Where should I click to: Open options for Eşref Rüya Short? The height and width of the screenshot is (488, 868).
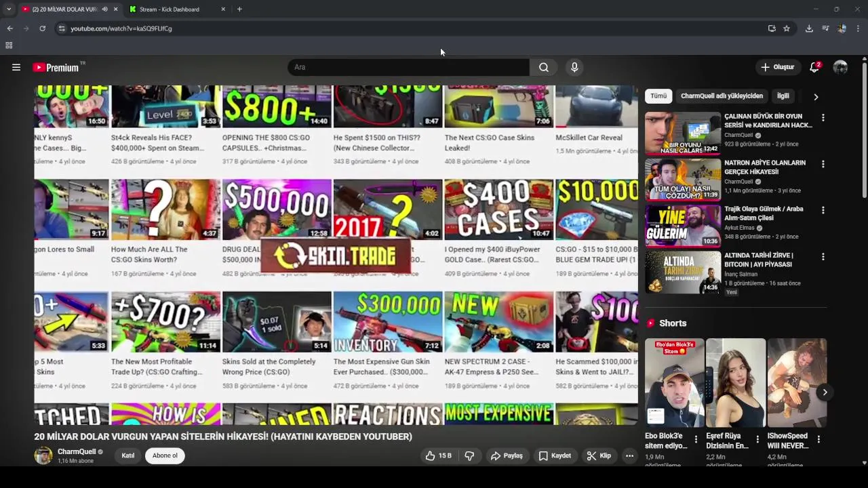click(757, 440)
